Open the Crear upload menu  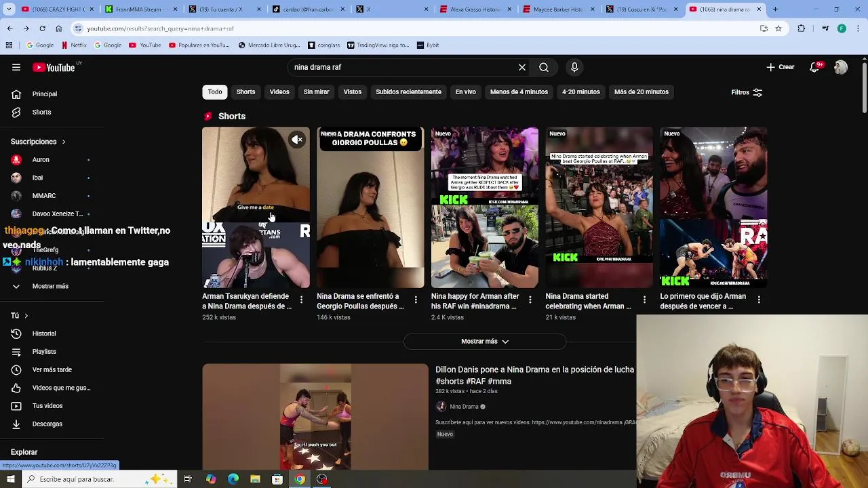[780, 67]
